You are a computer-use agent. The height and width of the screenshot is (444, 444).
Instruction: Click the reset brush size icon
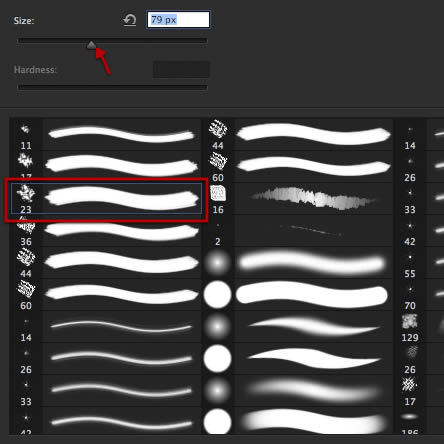pos(130,20)
